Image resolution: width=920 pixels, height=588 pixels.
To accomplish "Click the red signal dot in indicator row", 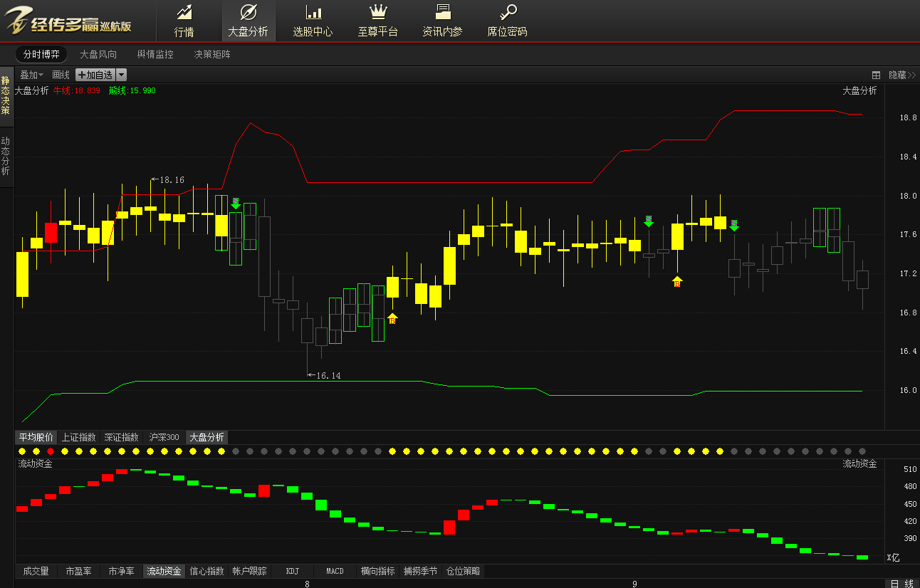I will click(x=51, y=451).
